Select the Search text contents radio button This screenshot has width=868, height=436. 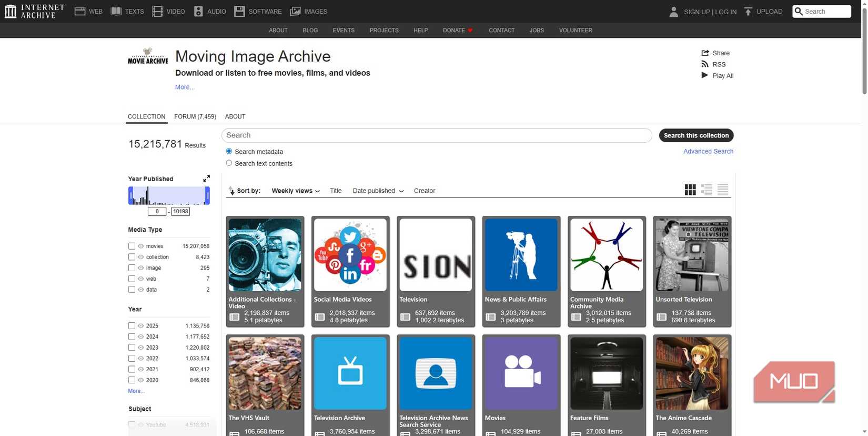[229, 163]
